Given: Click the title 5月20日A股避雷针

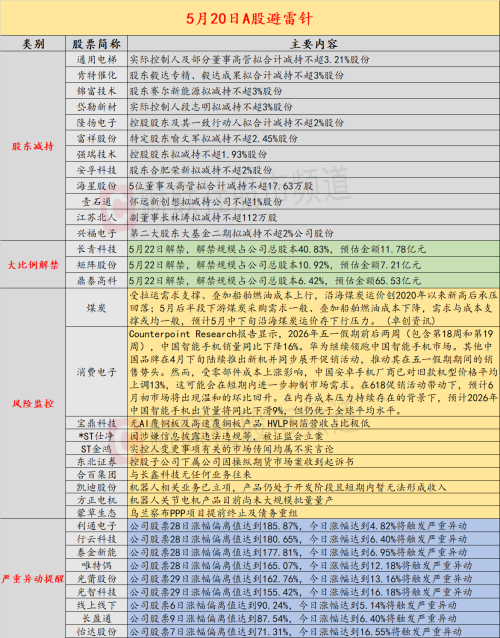Looking at the screenshot, I should [x=249, y=19].
